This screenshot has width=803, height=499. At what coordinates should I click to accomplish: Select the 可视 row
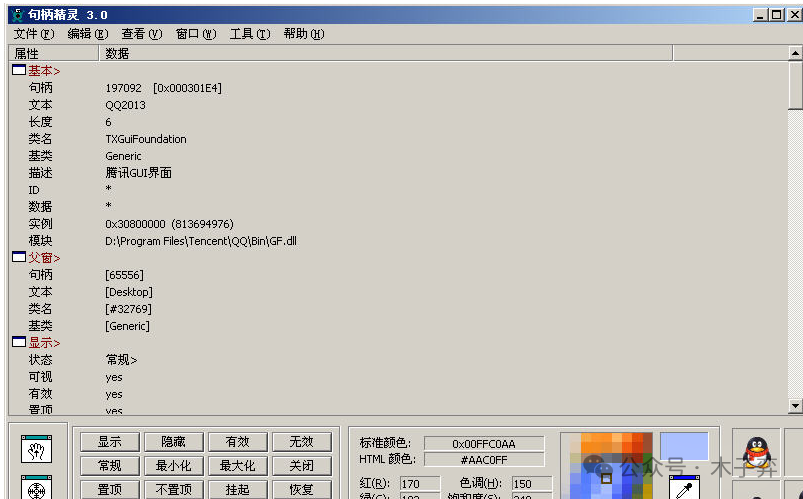tap(399, 377)
